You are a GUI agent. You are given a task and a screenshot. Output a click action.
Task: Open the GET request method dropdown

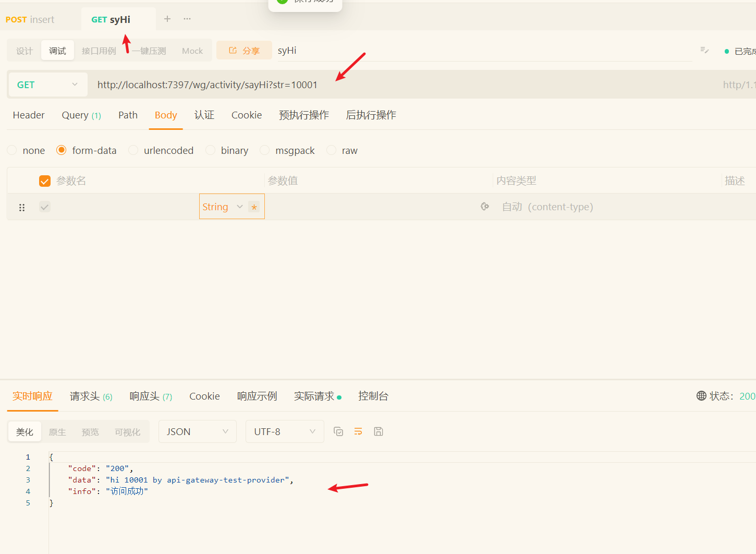(47, 85)
